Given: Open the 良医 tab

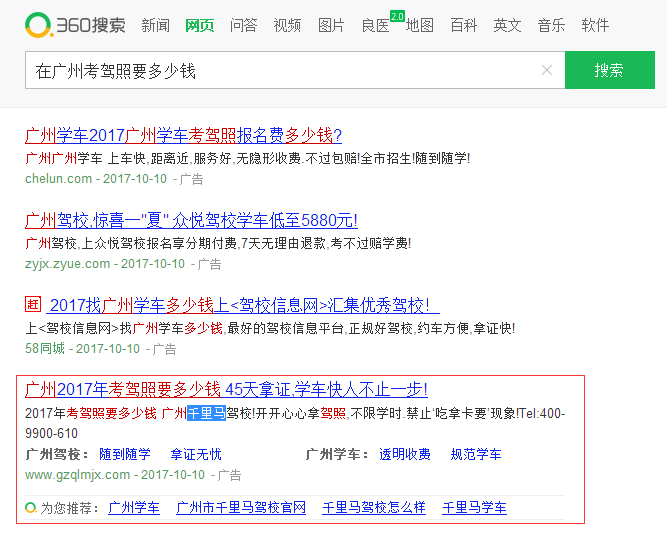Looking at the screenshot, I should [375, 25].
